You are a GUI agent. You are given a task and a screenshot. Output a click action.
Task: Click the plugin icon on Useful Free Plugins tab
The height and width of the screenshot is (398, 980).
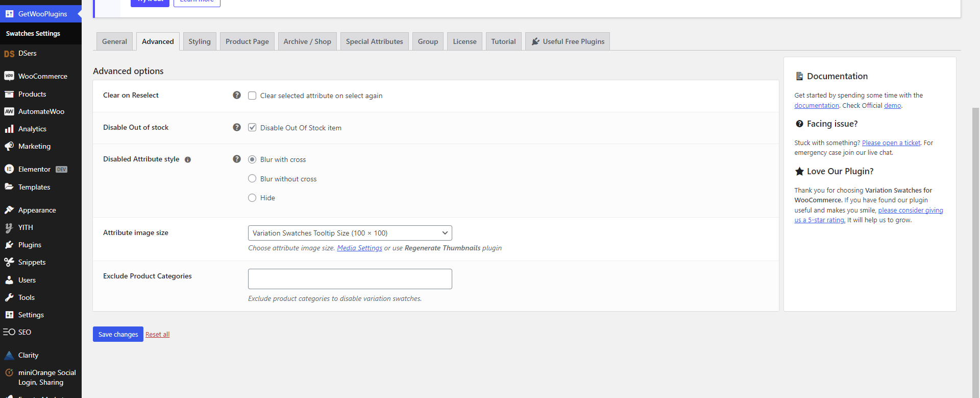[x=535, y=41]
